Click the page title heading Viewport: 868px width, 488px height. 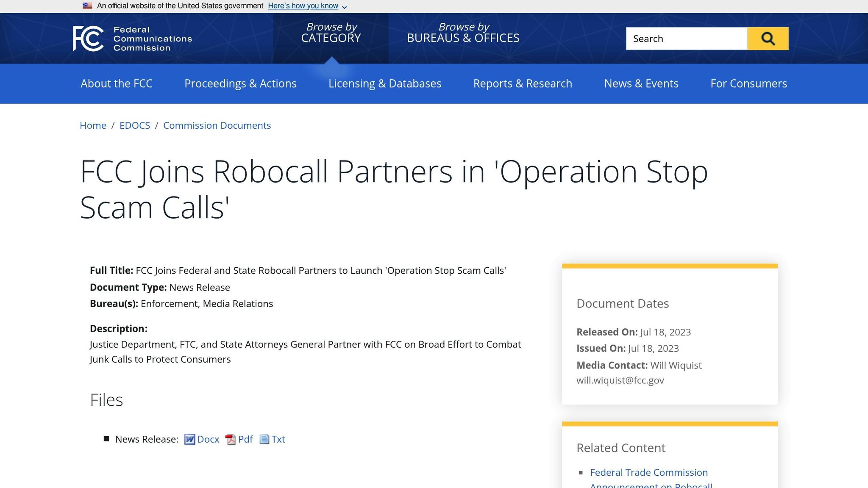point(394,189)
